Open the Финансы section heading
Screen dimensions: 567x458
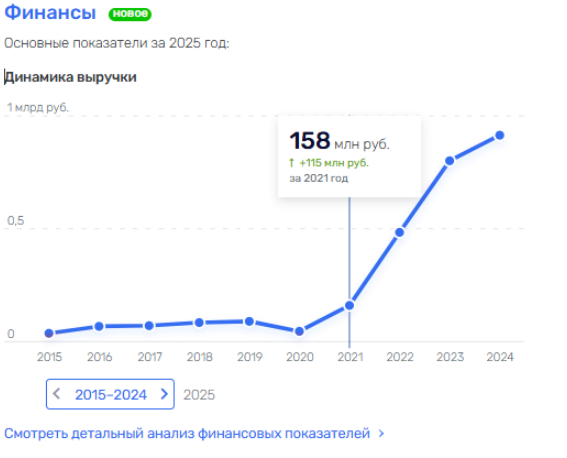[50, 12]
